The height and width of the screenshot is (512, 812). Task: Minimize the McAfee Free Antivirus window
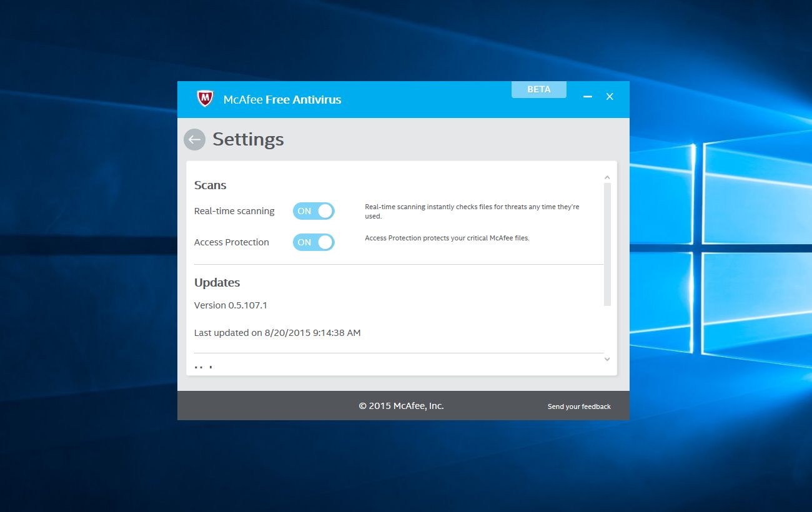[588, 97]
